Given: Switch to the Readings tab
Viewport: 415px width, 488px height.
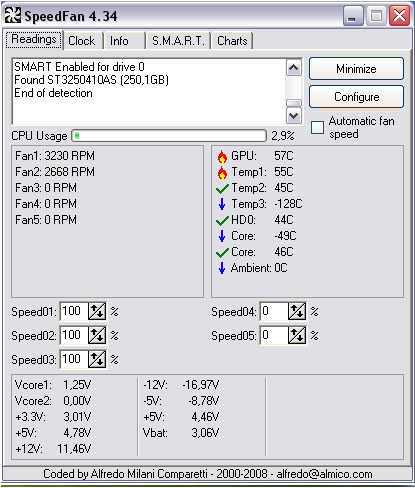Looking at the screenshot, I should (34, 40).
